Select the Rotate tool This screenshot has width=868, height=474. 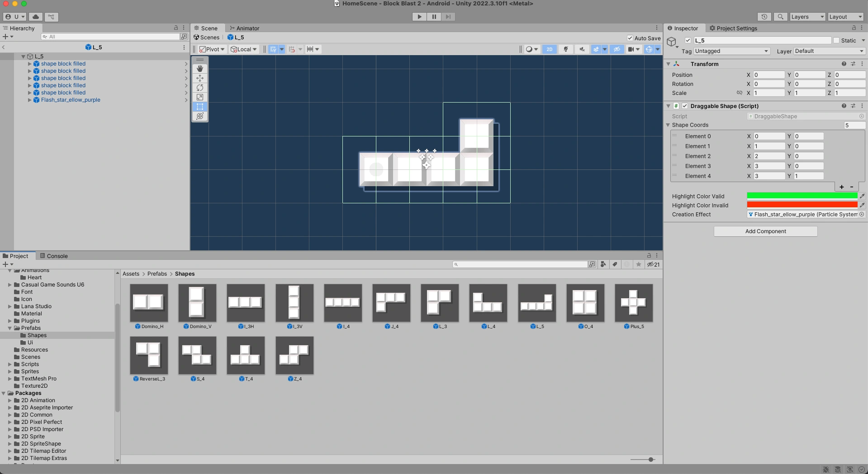[200, 87]
